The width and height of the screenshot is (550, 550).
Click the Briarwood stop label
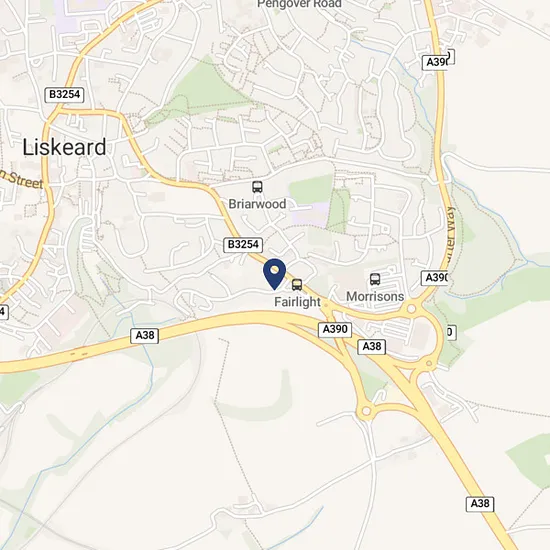(x=257, y=204)
